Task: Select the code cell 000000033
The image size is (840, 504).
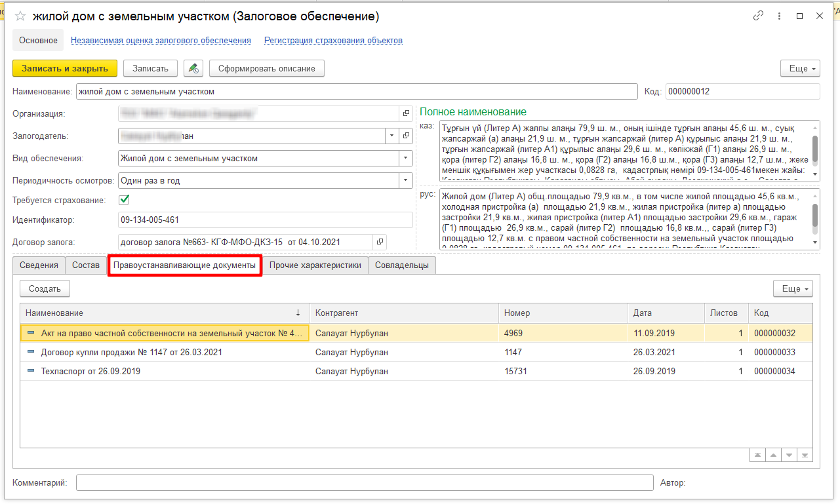Action: point(780,352)
